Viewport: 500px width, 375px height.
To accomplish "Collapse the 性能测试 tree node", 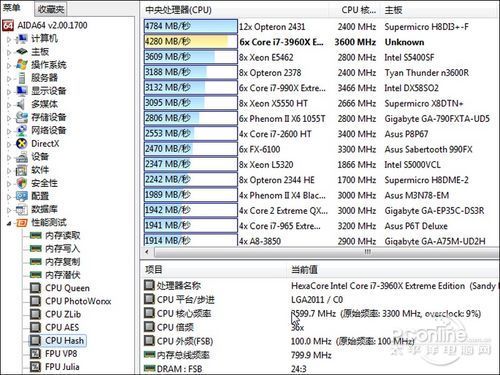I will click(x=9, y=223).
